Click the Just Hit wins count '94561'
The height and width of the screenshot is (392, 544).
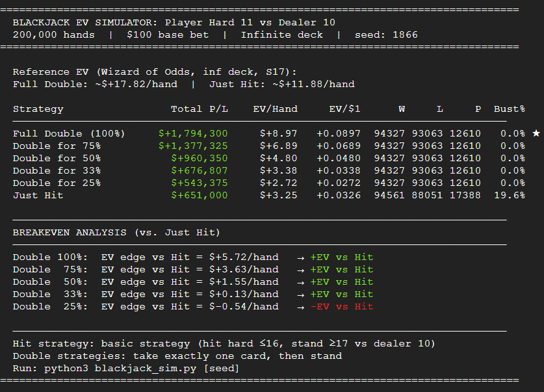tap(389, 196)
